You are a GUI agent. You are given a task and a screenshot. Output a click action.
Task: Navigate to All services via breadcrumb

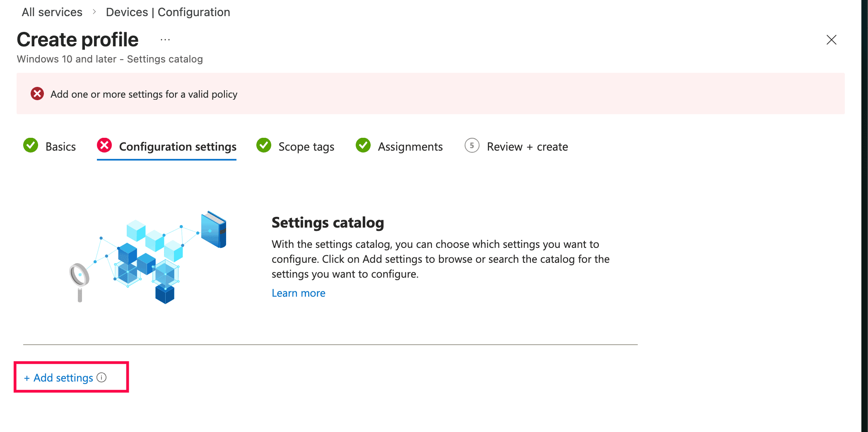pos(52,12)
